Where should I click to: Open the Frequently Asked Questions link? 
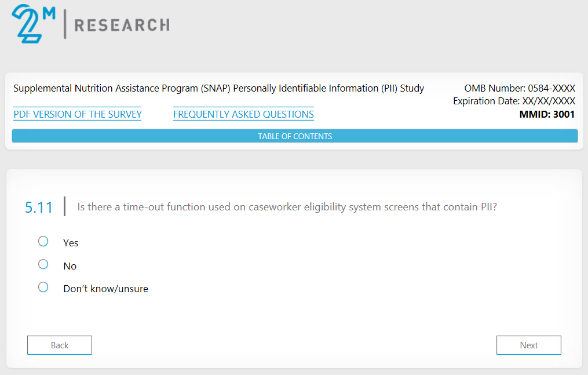243,114
